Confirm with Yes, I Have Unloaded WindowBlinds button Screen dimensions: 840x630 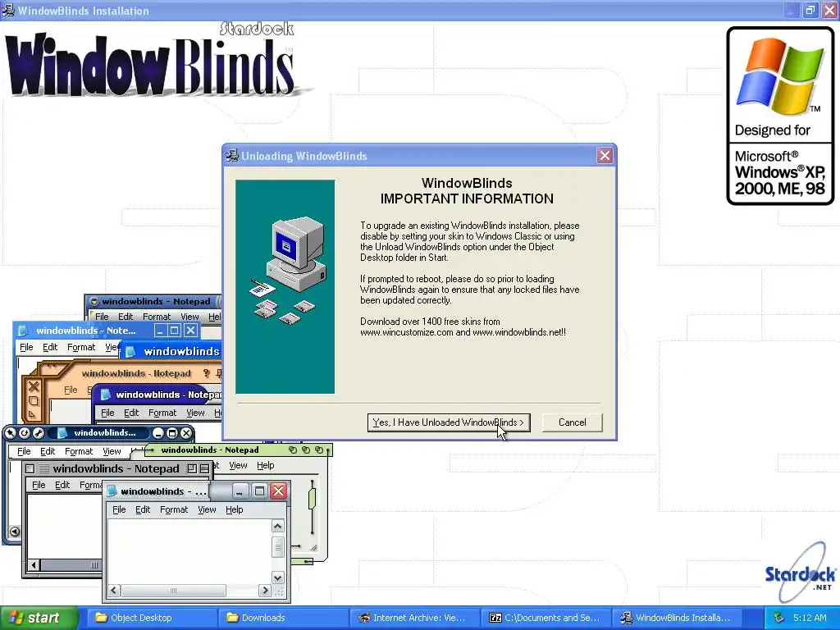(x=449, y=422)
